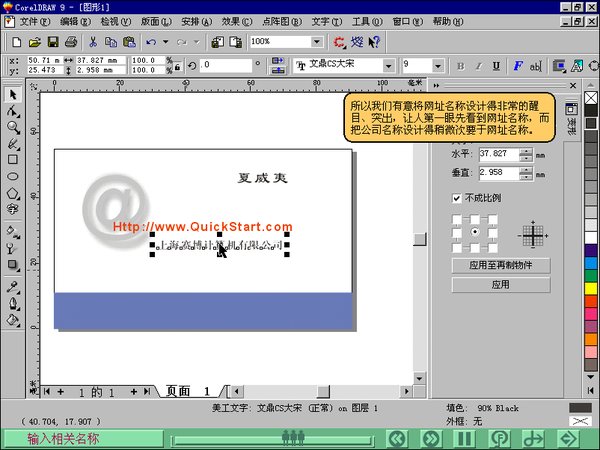Expand the color palette down arrow
Screen dimensions: 600x450
(x=591, y=377)
